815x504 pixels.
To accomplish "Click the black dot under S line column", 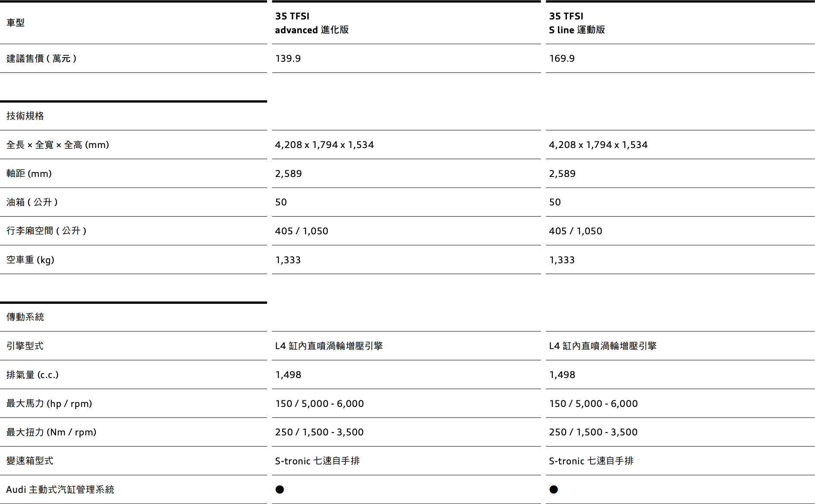I will [x=554, y=489].
